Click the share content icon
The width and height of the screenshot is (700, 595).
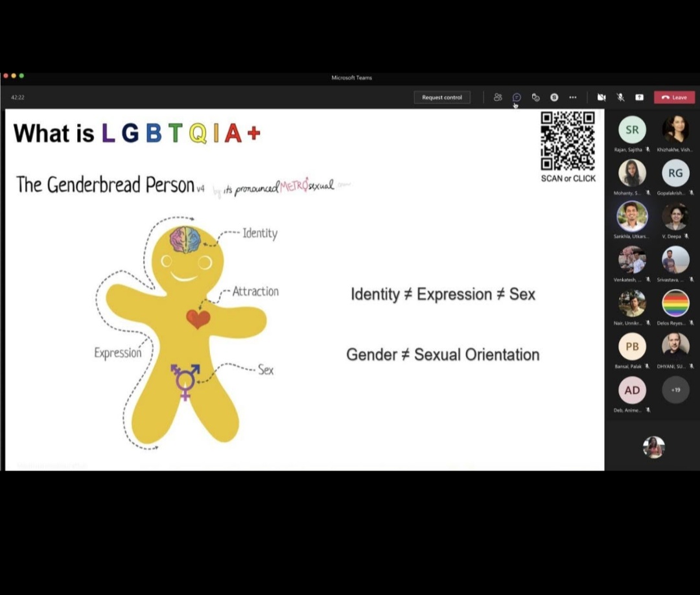coord(639,97)
